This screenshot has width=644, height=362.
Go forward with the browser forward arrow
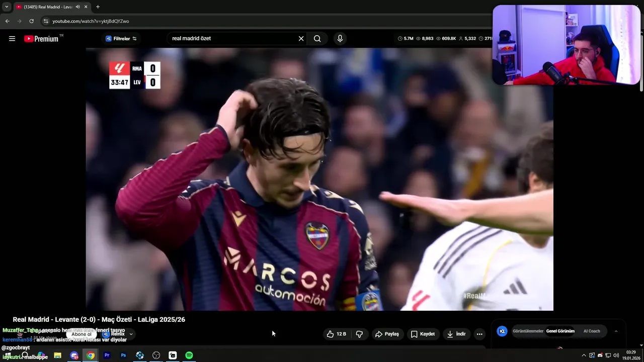coord(19,21)
